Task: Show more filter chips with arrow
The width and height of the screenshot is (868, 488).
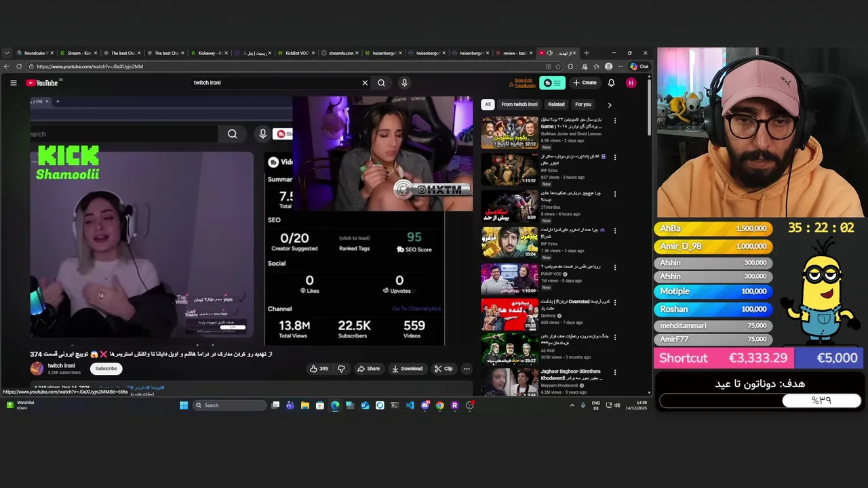Action: point(609,105)
